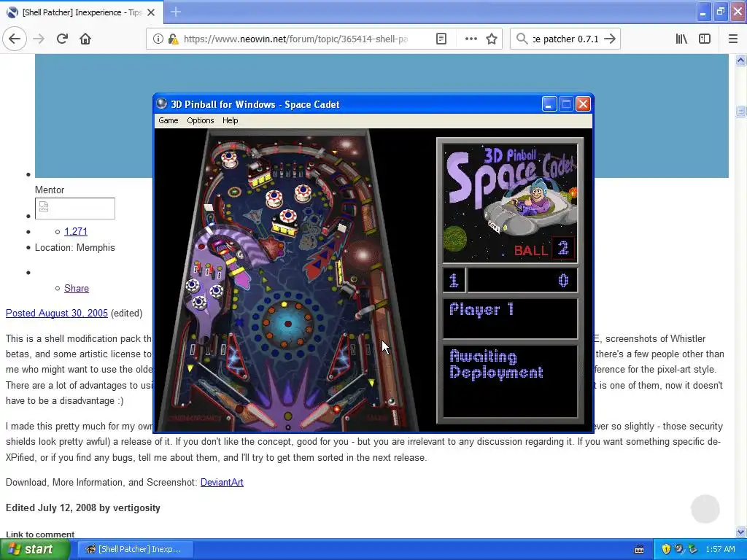Click the tray icon next to the clock
Image resolution: width=747 pixels, height=560 pixels.
pyautogui.click(x=693, y=549)
